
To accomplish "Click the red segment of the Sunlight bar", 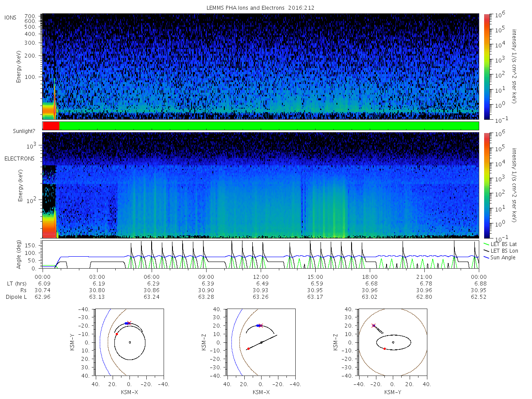I will point(51,126).
